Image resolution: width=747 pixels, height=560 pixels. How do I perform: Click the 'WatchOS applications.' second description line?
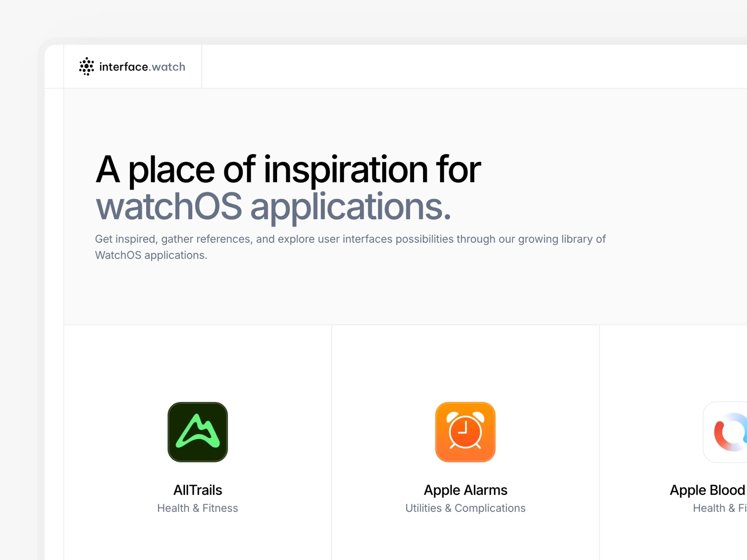[x=151, y=255]
